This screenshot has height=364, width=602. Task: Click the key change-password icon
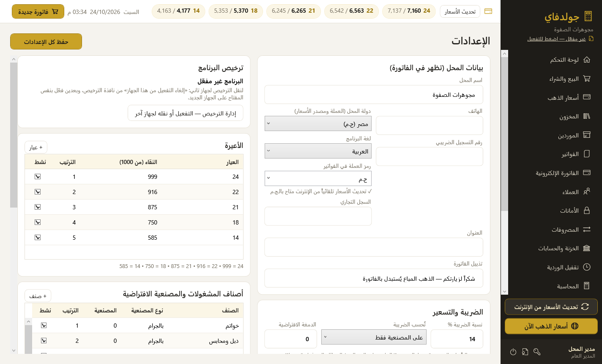click(537, 352)
